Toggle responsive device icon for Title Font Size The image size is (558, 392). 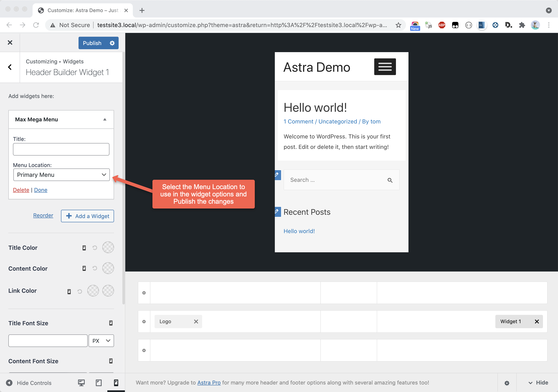111,323
